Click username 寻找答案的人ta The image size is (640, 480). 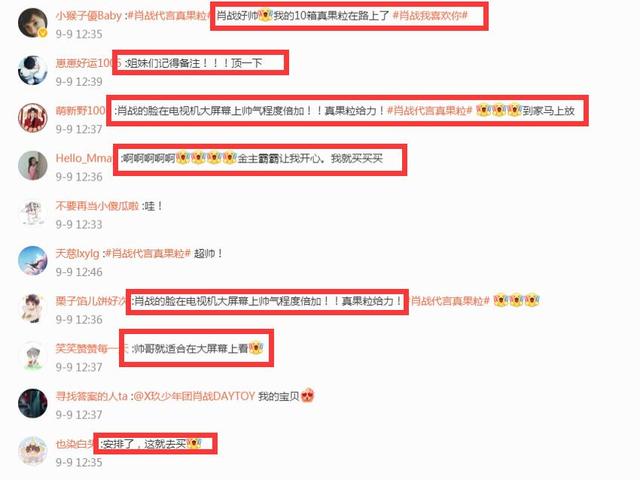coord(91,396)
